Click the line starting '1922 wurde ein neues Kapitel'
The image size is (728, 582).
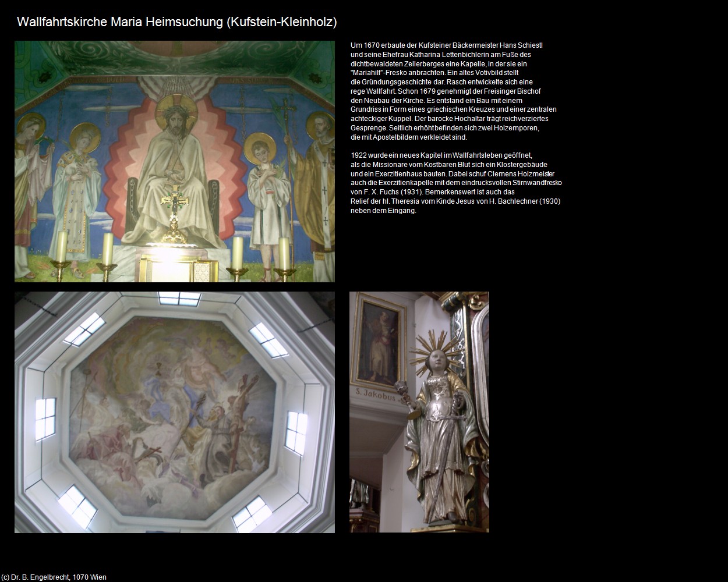tap(441, 155)
